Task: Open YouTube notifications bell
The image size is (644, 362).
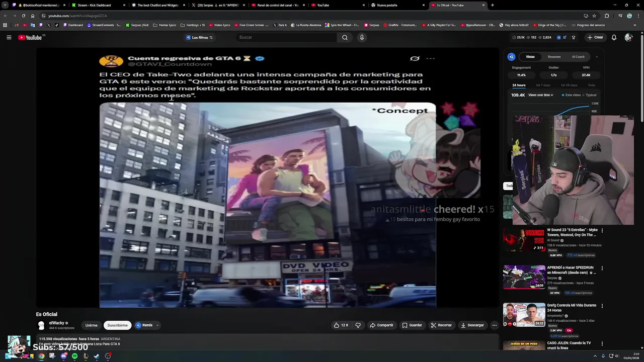Action: coord(614,37)
